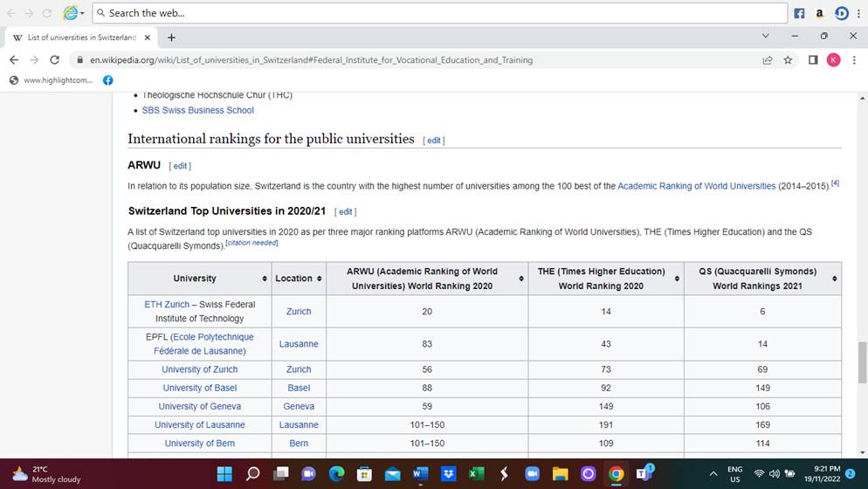Open reference footnote 4
The height and width of the screenshot is (489, 868).
835,183
